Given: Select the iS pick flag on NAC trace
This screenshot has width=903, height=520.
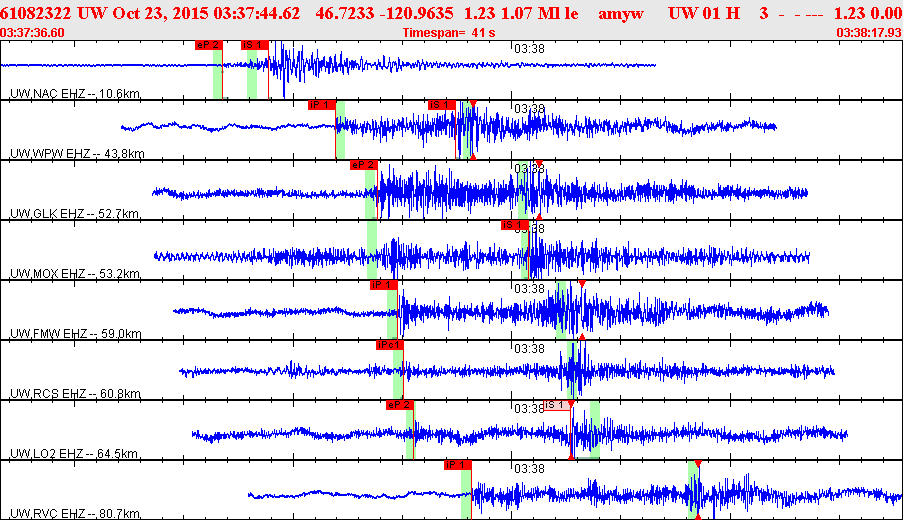Looking at the screenshot, I should tap(255, 45).
